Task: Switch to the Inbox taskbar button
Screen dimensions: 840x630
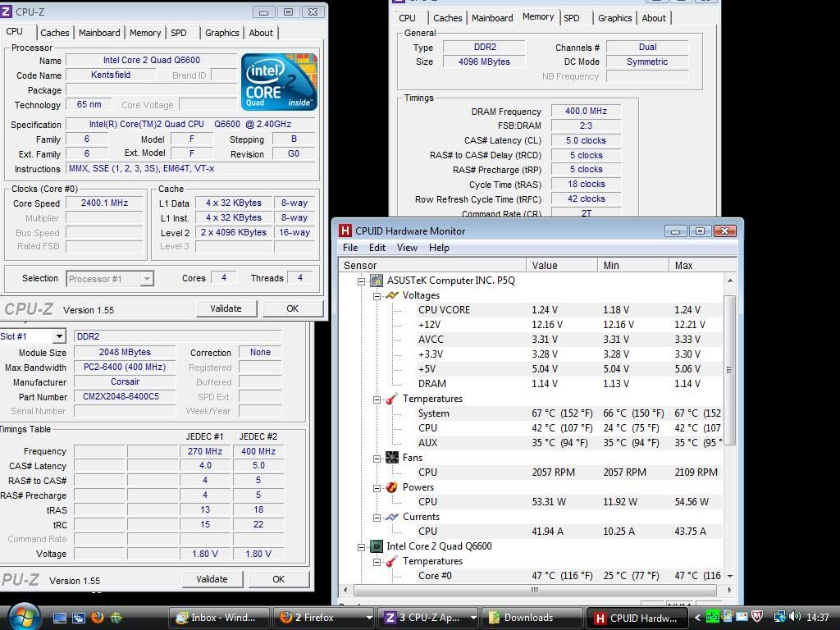Action: click(x=220, y=618)
